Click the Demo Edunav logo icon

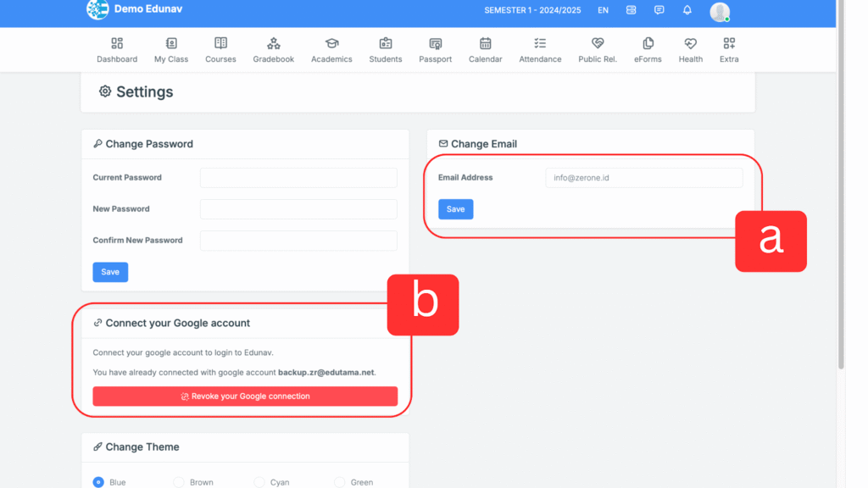click(x=97, y=10)
